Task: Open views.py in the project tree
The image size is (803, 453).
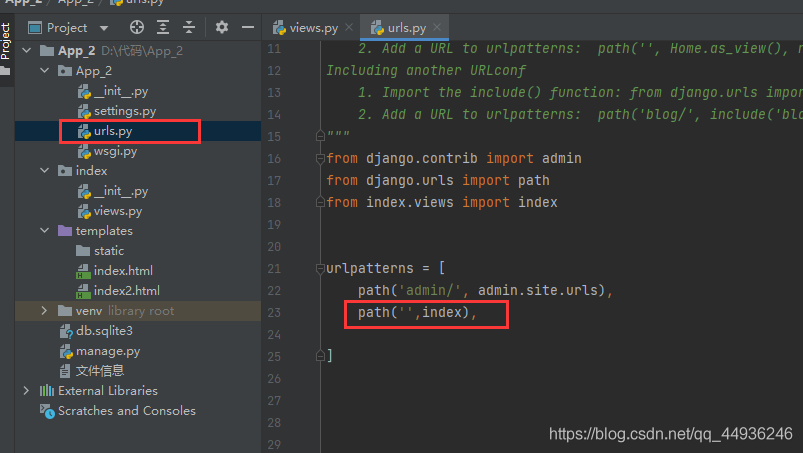Action: pos(118,211)
